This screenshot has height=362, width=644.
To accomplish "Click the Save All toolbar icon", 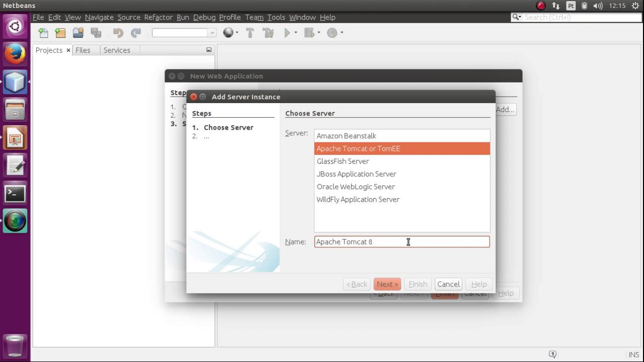I will point(96,33).
